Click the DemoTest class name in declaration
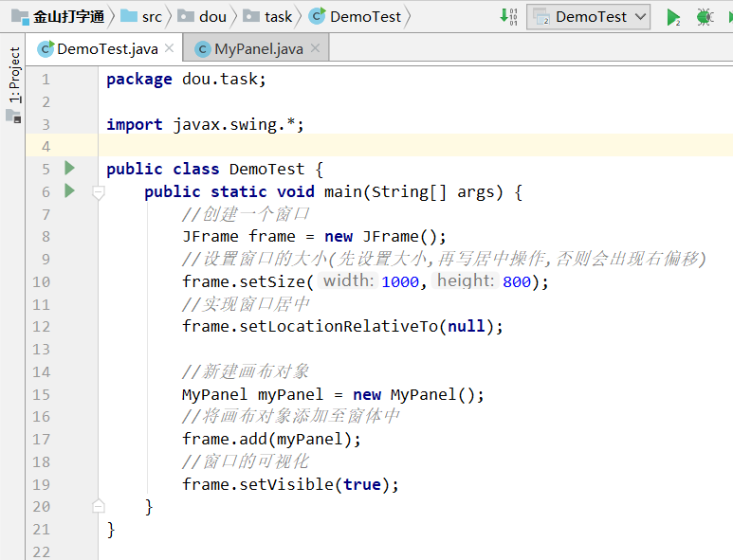This screenshot has width=733, height=560. [266, 169]
